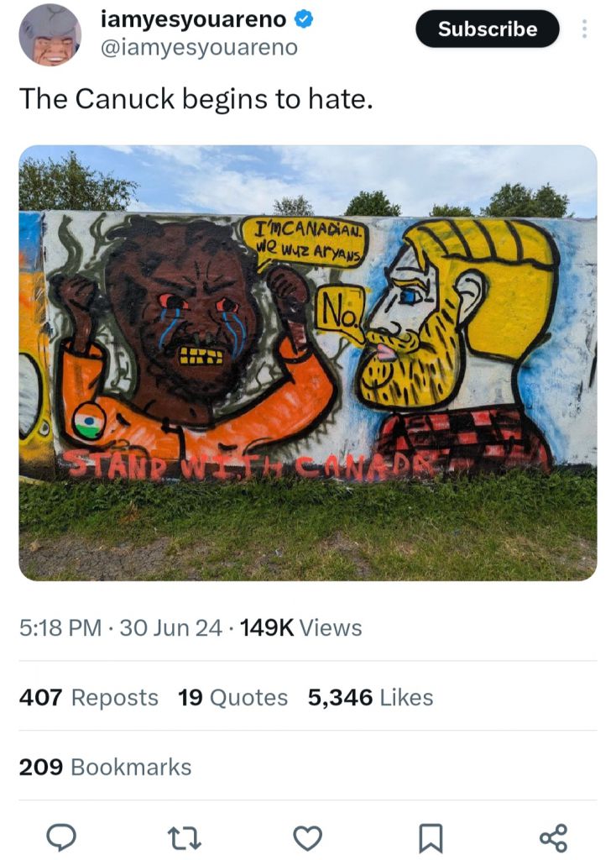Open the three-dot more options menu
The height and width of the screenshot is (860, 616).
[584, 29]
